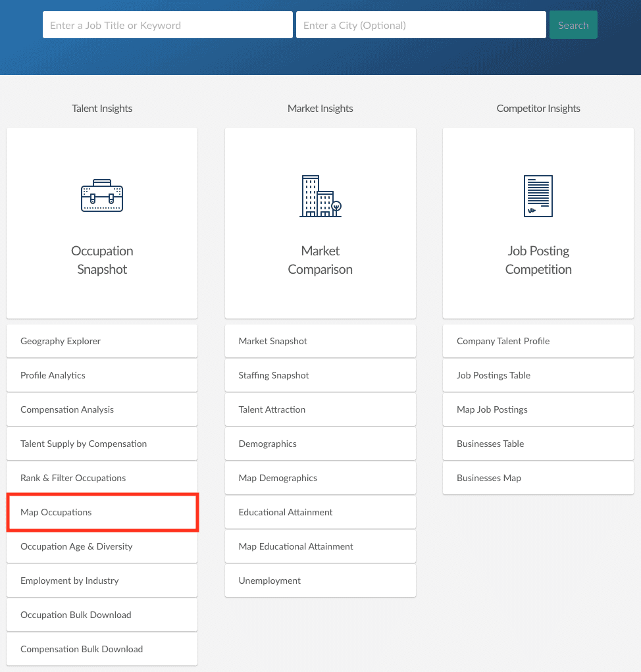Select Compensation Analysis
641x672 pixels.
102,409
